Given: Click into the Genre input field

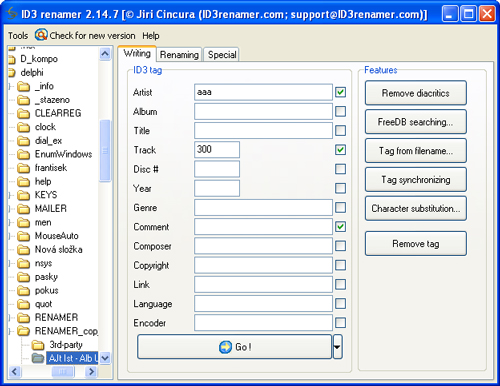Looking at the screenshot, I should 263,207.
